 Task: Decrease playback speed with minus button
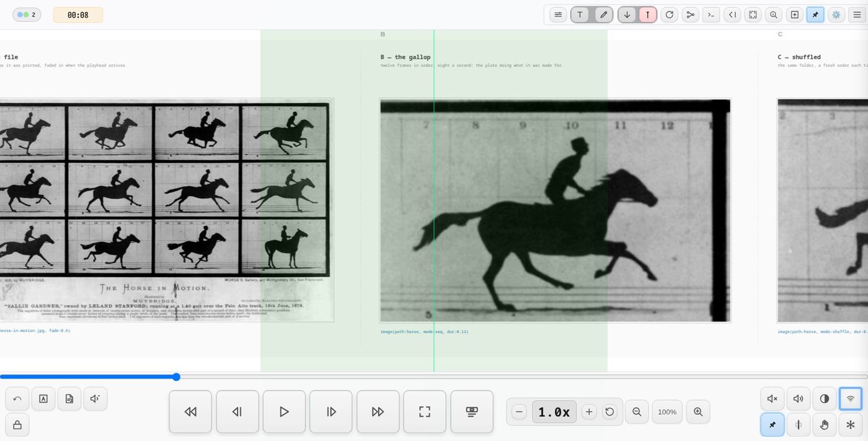coord(520,412)
